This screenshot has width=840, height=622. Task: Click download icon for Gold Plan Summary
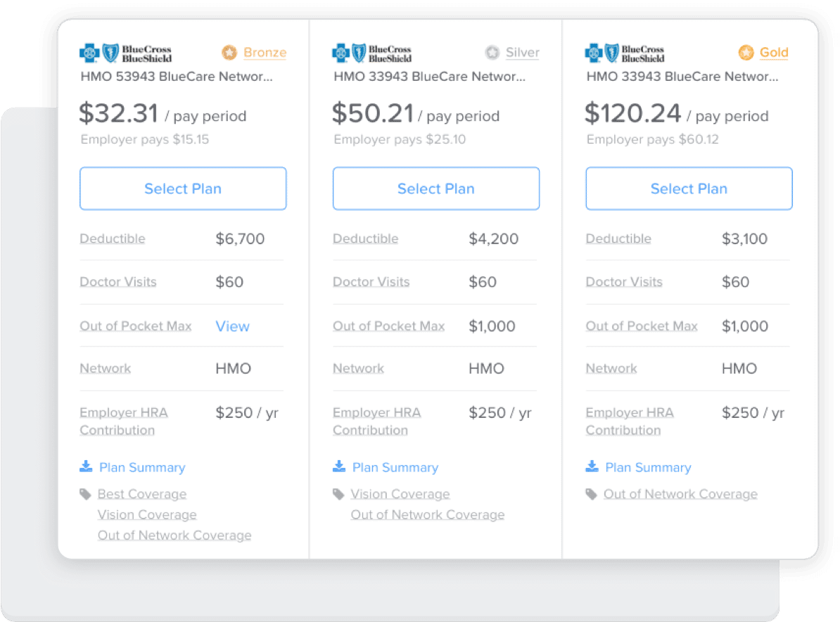coord(592,467)
